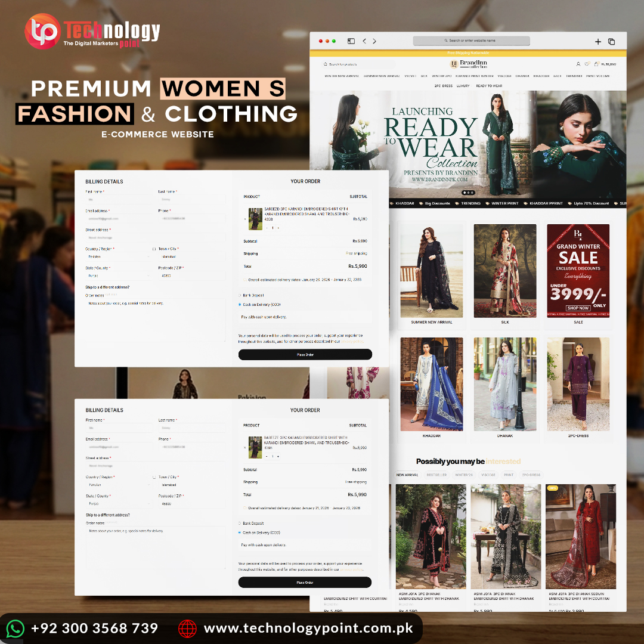The image size is (644, 644).
Task: Click Place Order in the lower checkout panel
Action: coord(305,583)
